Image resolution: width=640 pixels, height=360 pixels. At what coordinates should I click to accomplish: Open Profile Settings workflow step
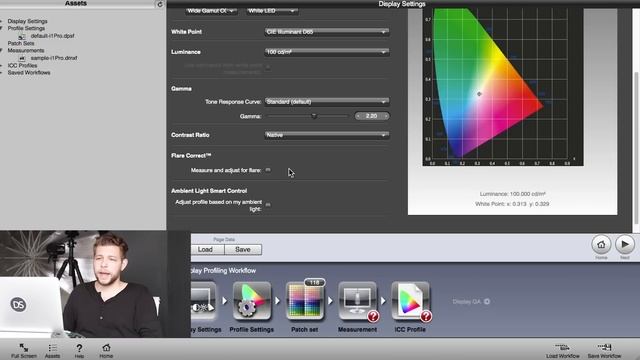[x=252, y=301]
